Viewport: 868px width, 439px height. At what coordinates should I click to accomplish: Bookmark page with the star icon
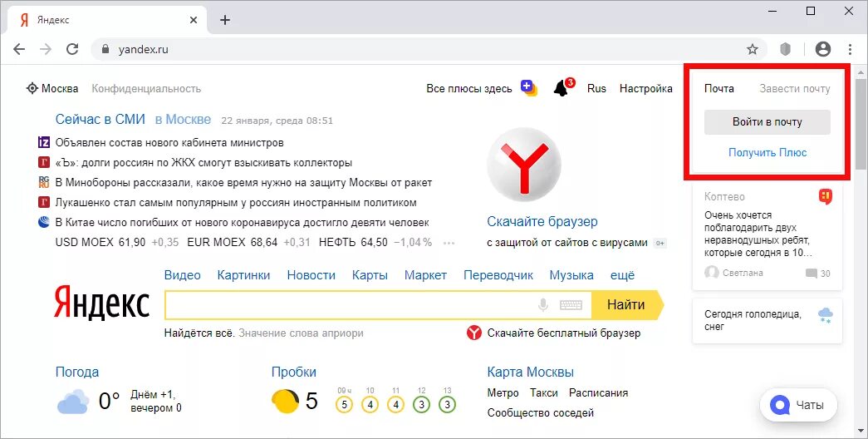coord(753,49)
